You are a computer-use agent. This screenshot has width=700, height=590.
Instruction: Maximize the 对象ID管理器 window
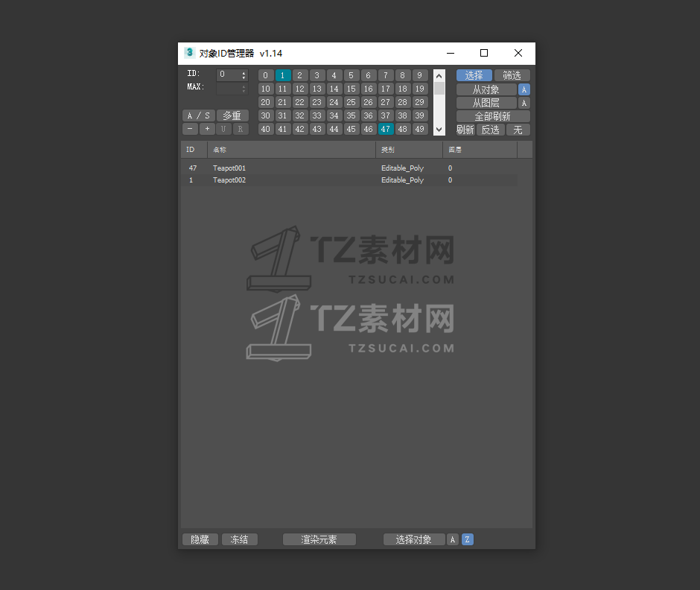(484, 53)
